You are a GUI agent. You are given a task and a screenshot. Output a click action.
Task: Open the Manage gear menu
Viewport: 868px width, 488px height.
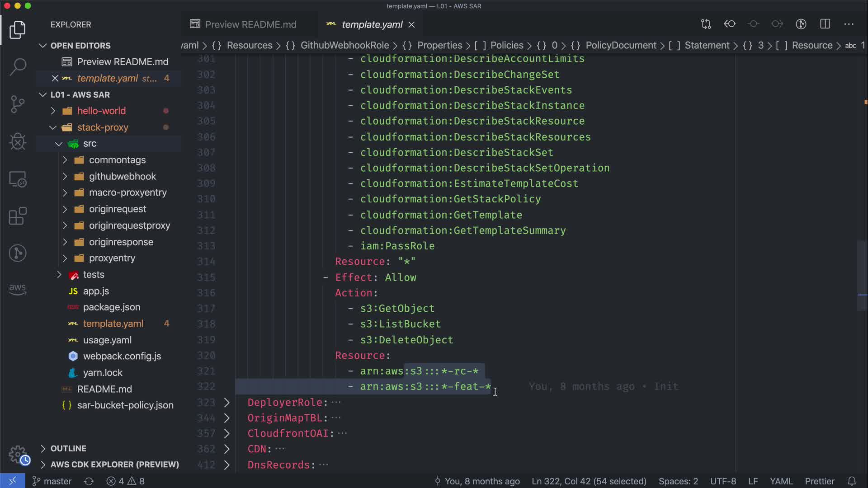point(18,455)
